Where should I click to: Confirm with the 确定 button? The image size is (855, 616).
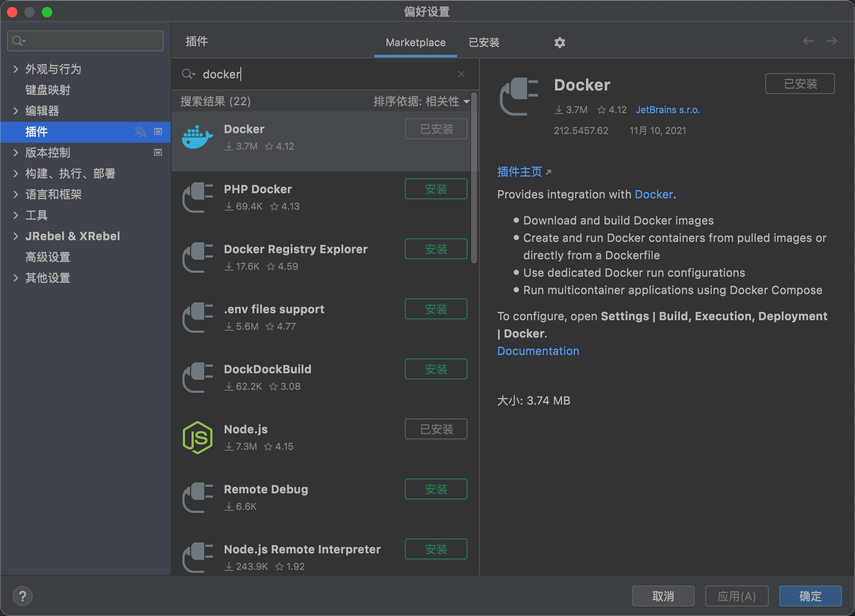point(810,596)
